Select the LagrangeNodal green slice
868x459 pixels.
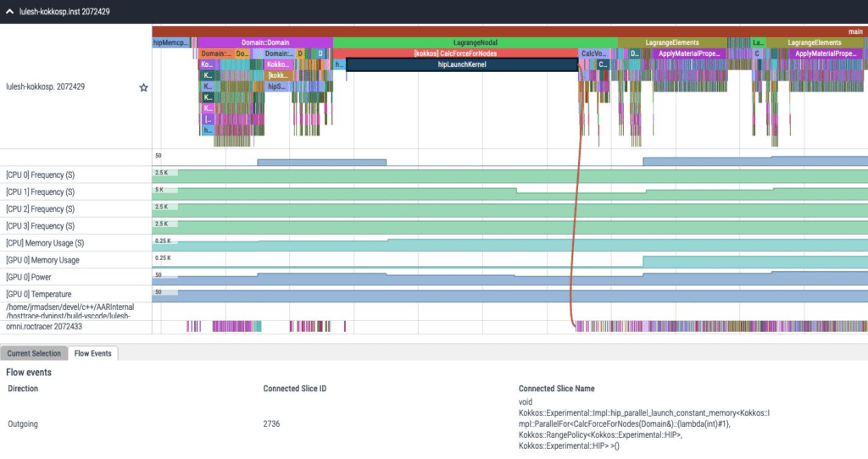pyautogui.click(x=475, y=42)
